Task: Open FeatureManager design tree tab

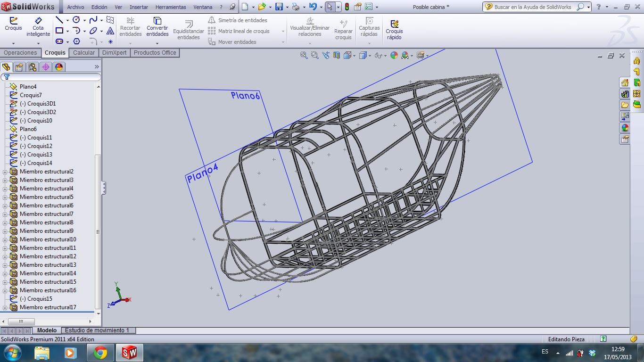Action: tap(6, 67)
